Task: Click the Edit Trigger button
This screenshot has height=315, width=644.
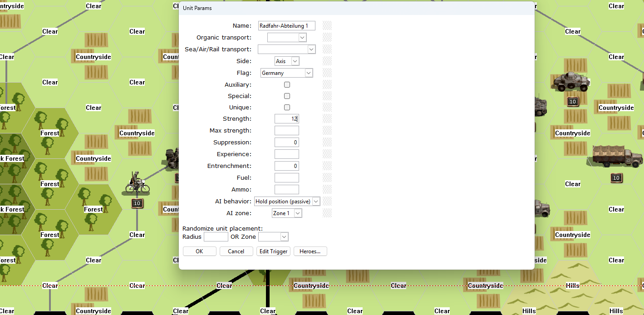Action: (273, 251)
